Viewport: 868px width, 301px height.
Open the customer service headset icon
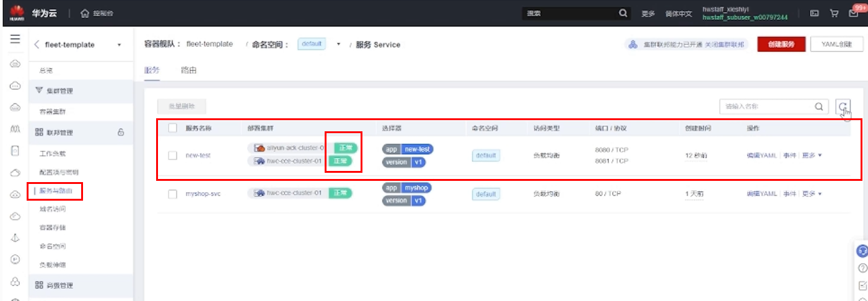[862, 251]
